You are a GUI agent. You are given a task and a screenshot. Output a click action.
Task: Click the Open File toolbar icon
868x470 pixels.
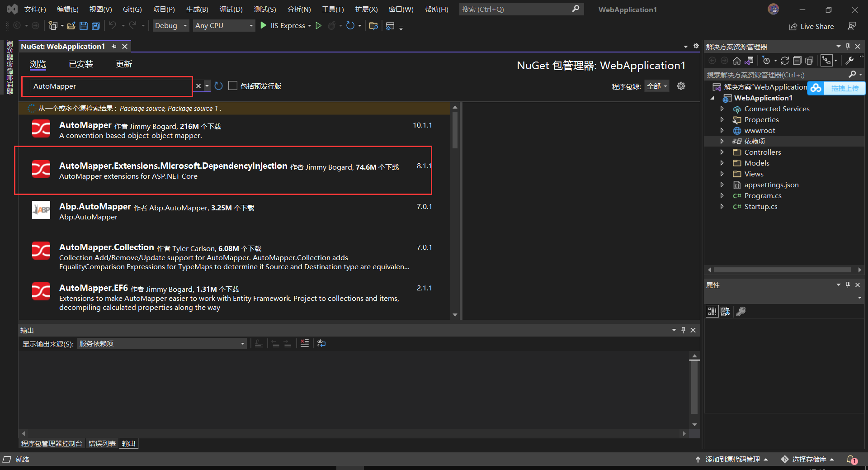tap(71, 26)
